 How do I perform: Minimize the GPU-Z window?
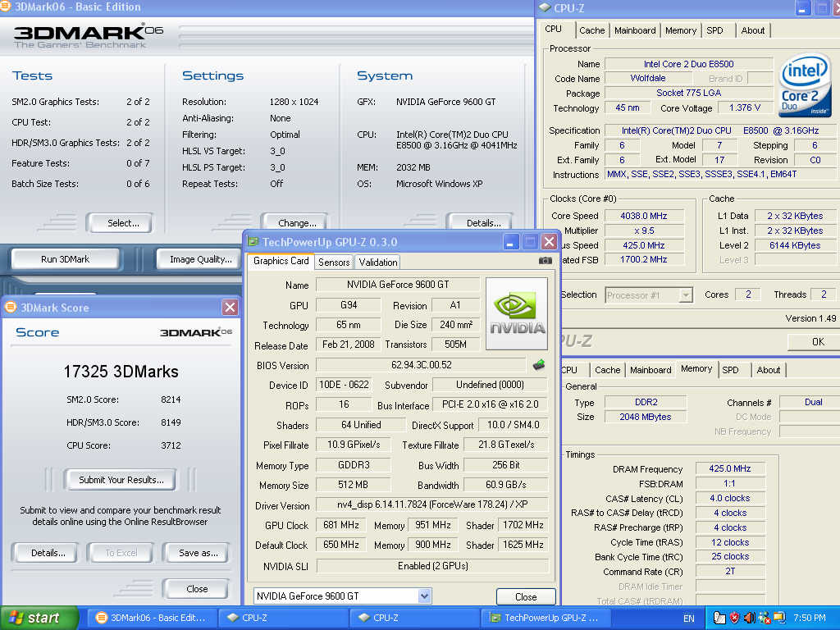coord(510,242)
